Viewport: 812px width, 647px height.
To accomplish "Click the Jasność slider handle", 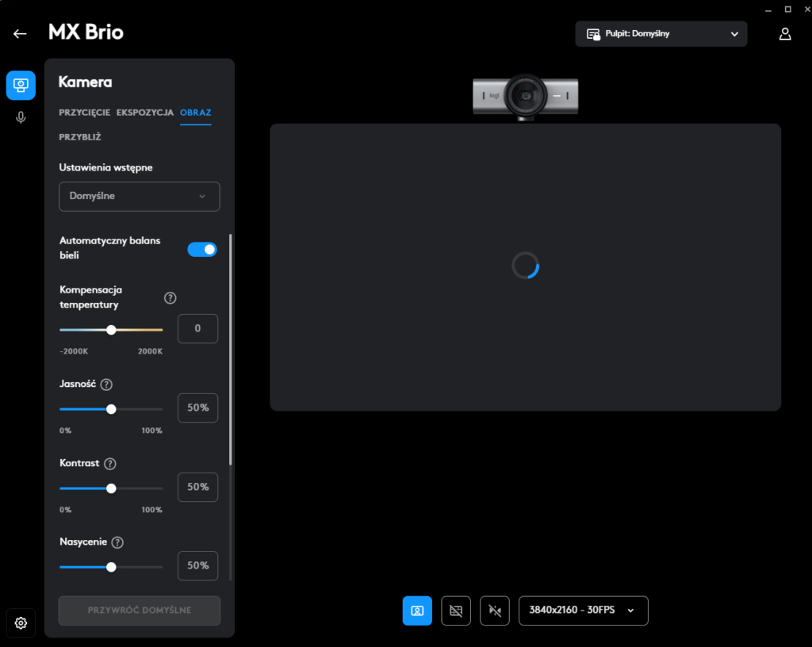I will point(111,409).
